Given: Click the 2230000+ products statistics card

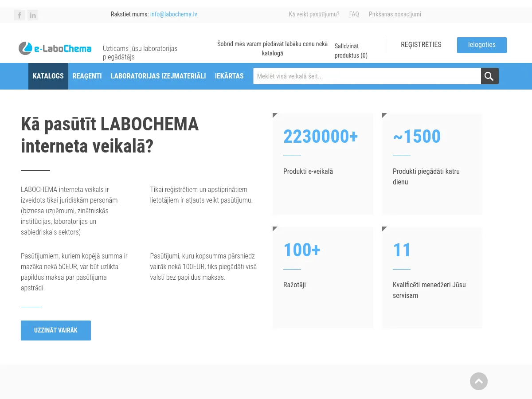Looking at the screenshot, I should (323, 164).
